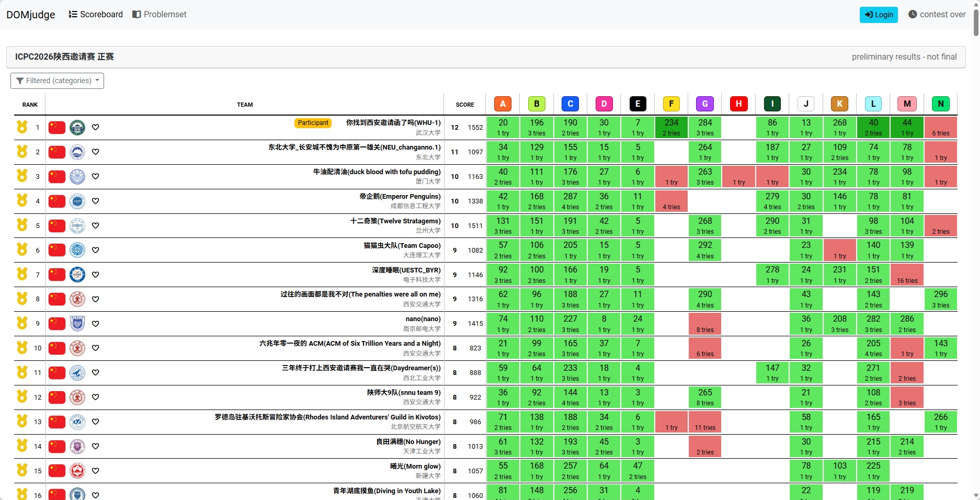The height and width of the screenshot is (500, 980).
Task: Open team 十二奇策(Twelve Stratagems)
Action: pyautogui.click(x=395, y=221)
